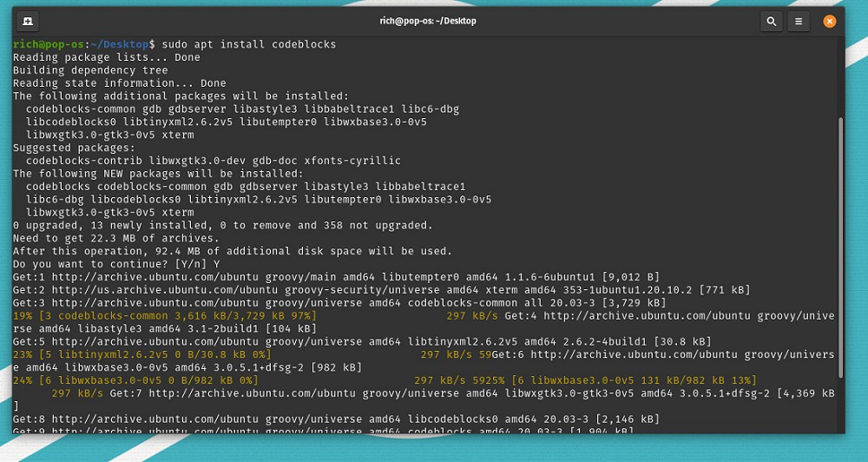Click the yellow '23% [5 libtinyxml2.6.2v5' progress text
Screen dimensions: 868x462
click(142, 354)
